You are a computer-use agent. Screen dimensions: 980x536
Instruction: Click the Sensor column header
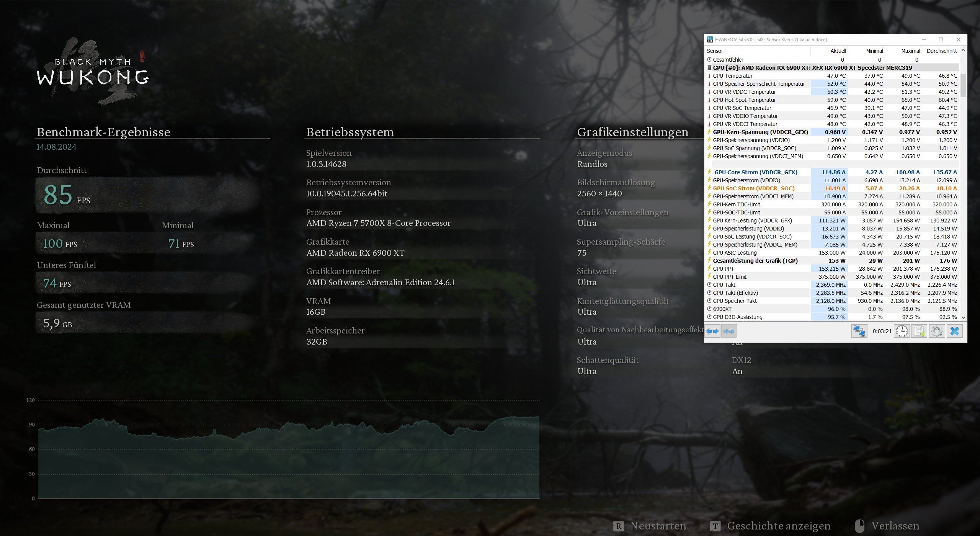pyautogui.click(x=715, y=51)
